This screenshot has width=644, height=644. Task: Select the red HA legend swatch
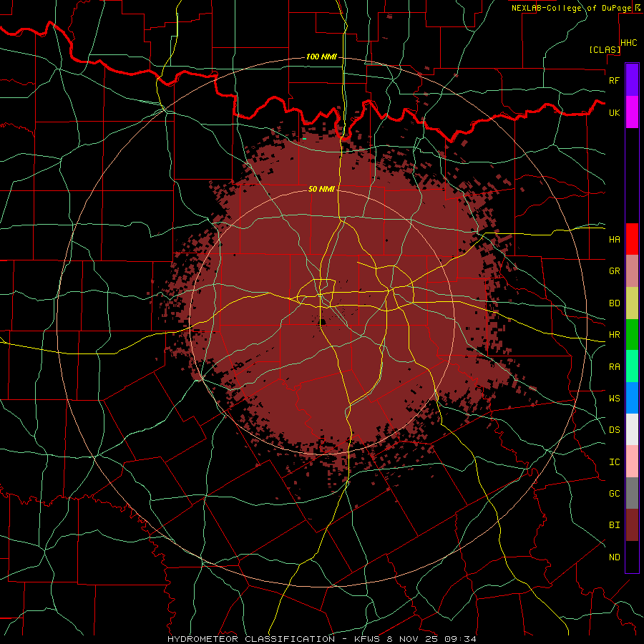[x=632, y=239]
